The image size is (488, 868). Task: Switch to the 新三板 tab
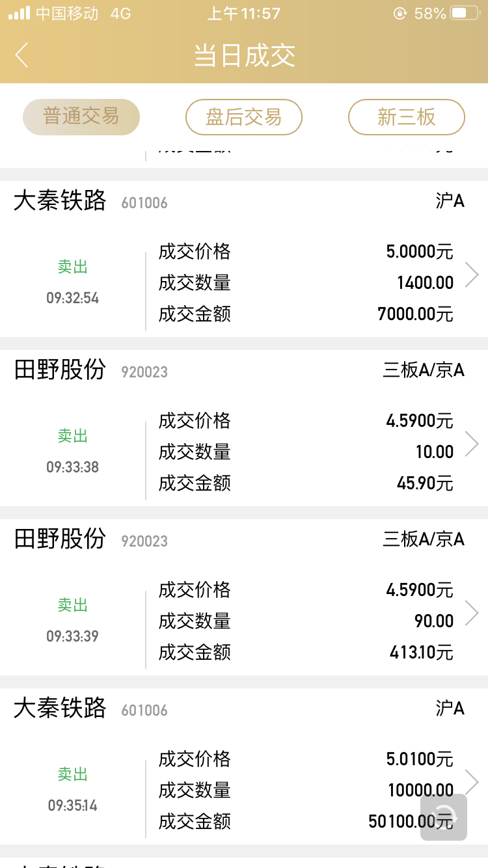(x=407, y=117)
